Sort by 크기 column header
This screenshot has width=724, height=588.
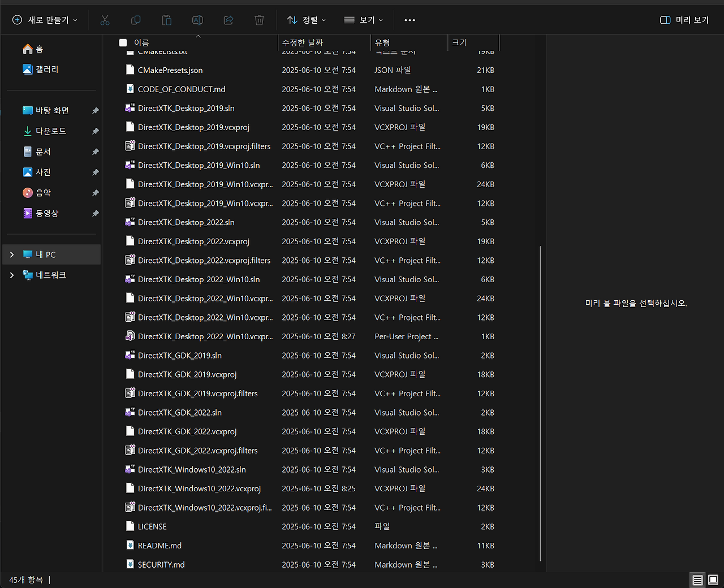coord(473,42)
